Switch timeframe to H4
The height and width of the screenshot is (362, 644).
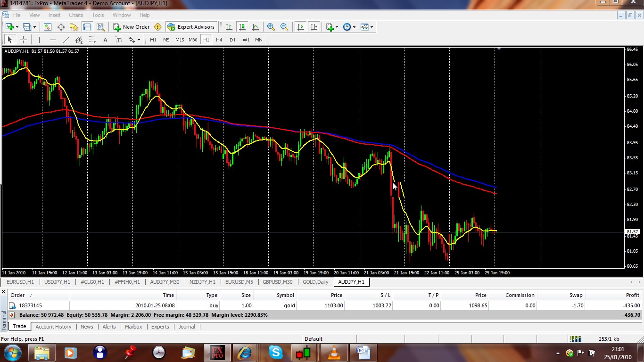[219, 40]
